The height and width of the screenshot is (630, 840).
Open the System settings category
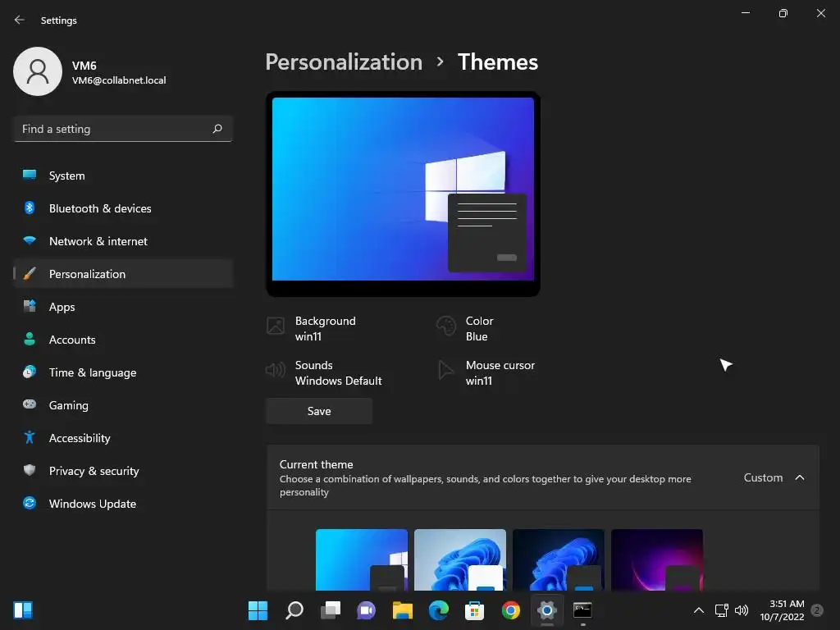click(x=123, y=176)
